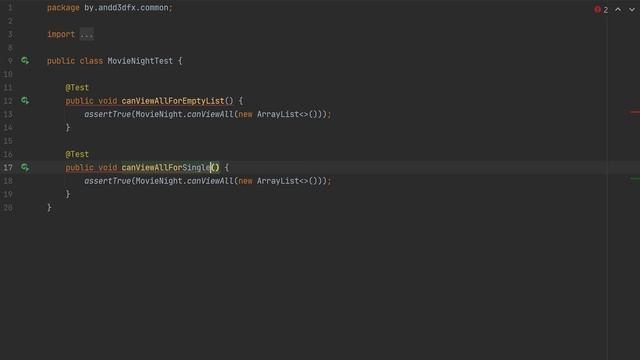The height and width of the screenshot is (360, 640).
Task: Click the package by.andd3dfx.common line
Action: tap(110, 8)
